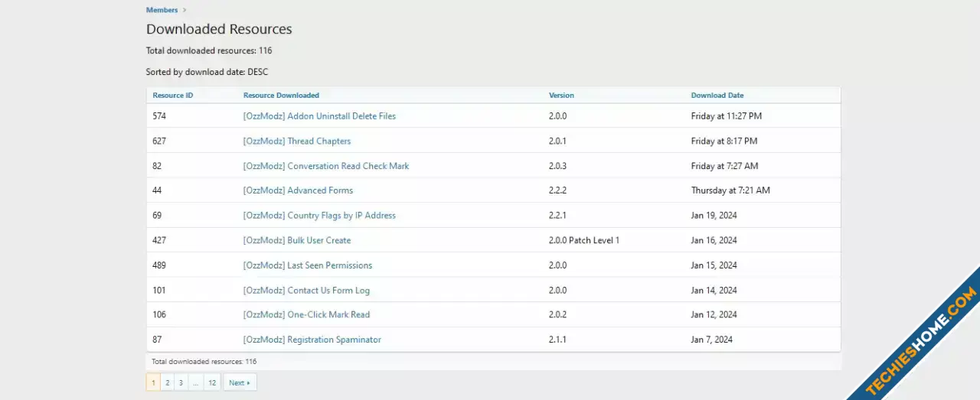Click version 2.2.2 cell

click(558, 190)
